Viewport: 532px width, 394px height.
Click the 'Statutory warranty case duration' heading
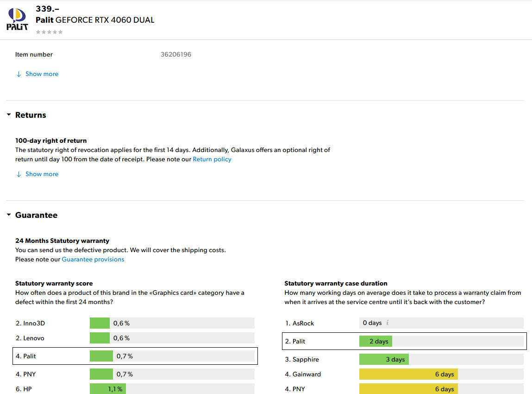tap(336, 283)
